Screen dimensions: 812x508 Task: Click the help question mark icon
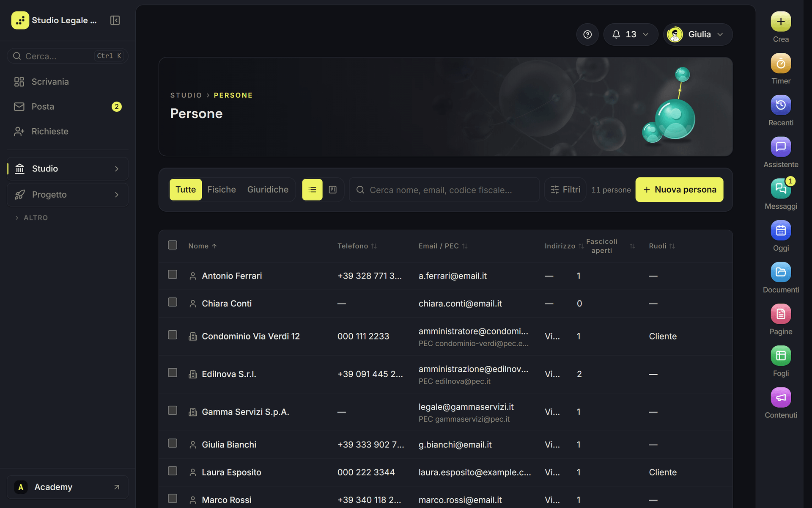[587, 34]
